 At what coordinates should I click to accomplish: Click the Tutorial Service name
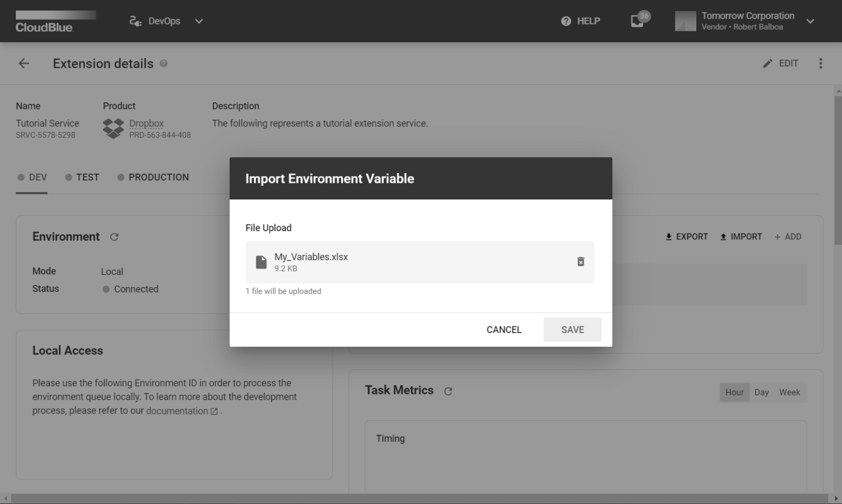[47, 123]
